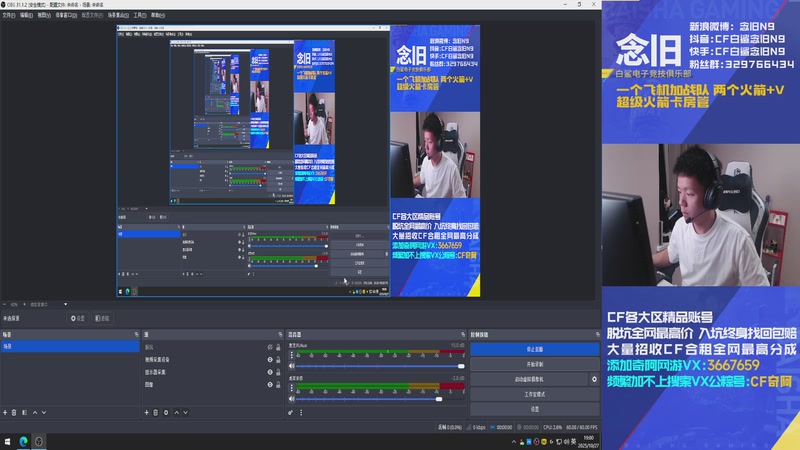Open the Tools menu
Image resolution: width=800 pixels, height=450 pixels.
(x=140, y=15)
